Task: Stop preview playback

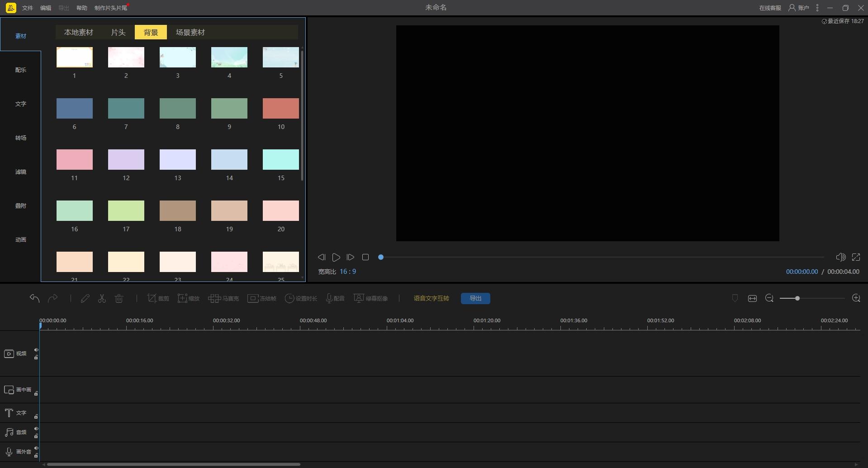Action: coord(365,257)
